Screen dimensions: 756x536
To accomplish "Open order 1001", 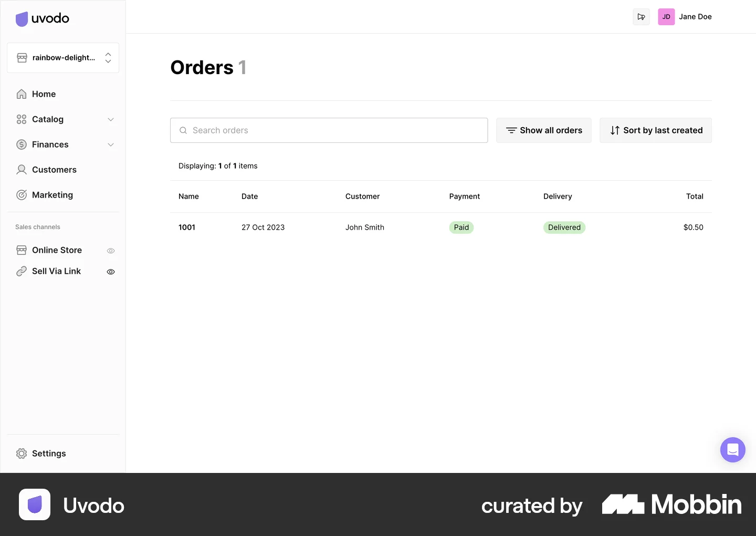I will click(x=187, y=228).
